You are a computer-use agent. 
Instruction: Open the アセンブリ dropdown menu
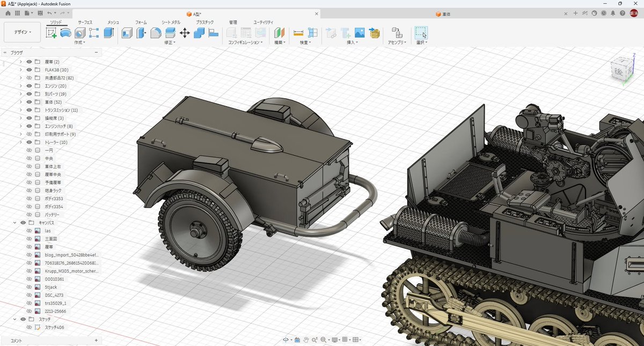pyautogui.click(x=397, y=42)
